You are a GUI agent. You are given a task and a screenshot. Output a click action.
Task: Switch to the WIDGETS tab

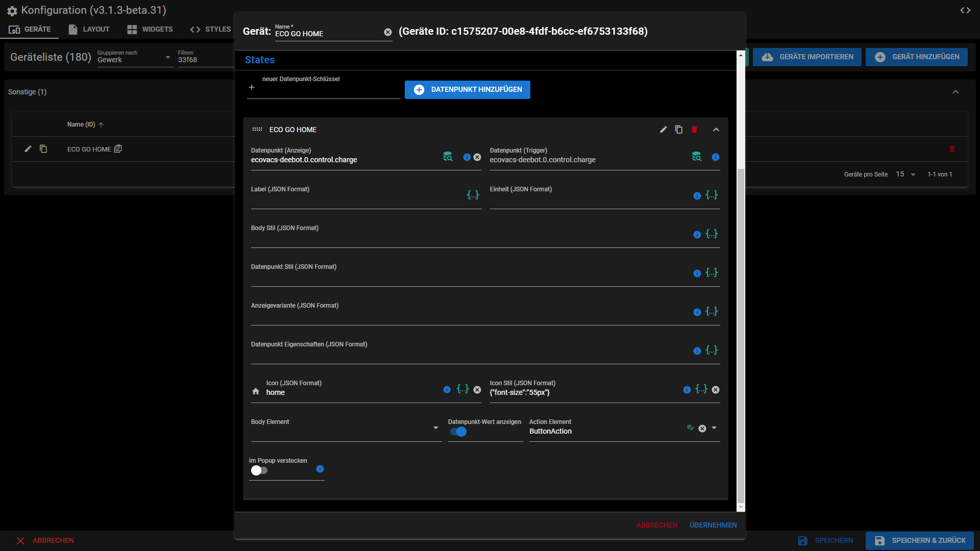tap(150, 29)
